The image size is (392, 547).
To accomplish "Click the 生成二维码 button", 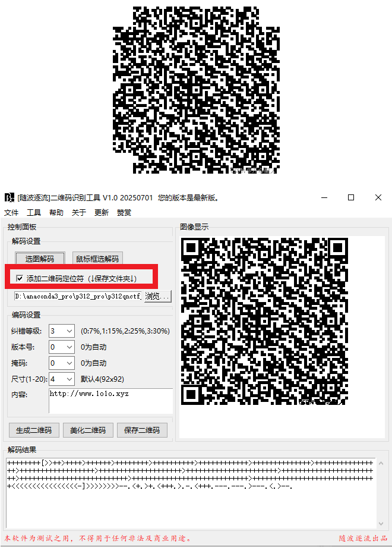I will [34, 430].
